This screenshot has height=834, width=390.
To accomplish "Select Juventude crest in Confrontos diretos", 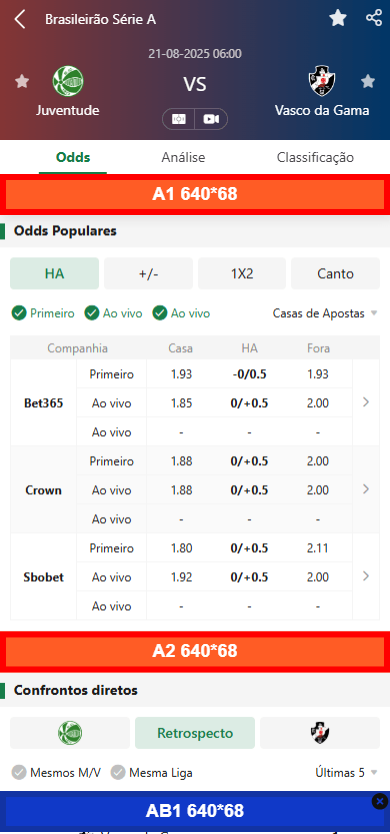I will tap(70, 733).
